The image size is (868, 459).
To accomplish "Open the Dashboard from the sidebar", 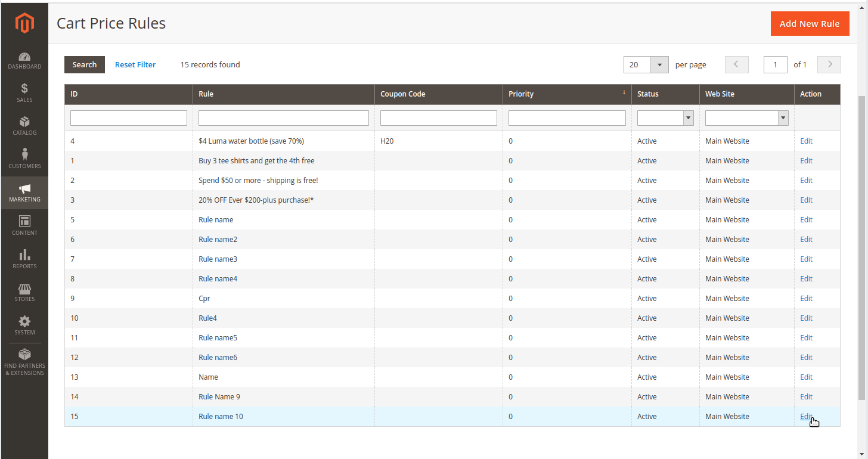I will coord(24,58).
